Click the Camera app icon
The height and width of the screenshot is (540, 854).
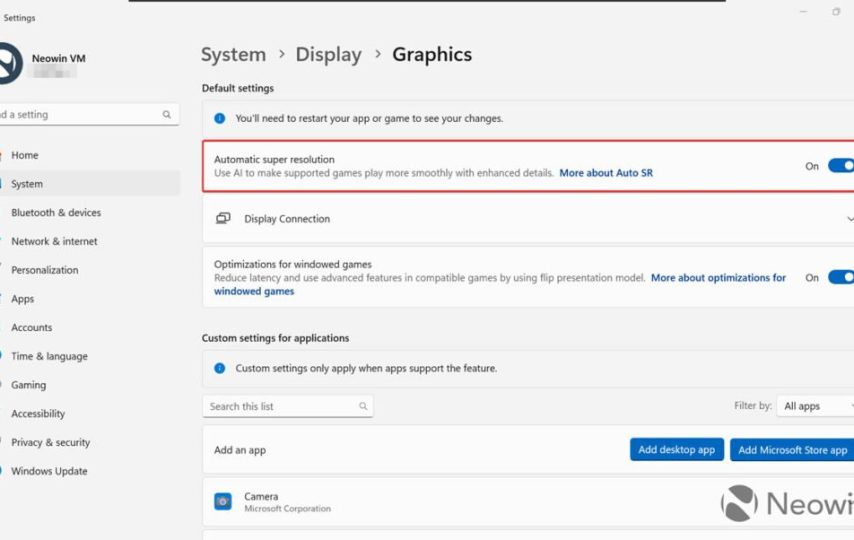(x=223, y=501)
